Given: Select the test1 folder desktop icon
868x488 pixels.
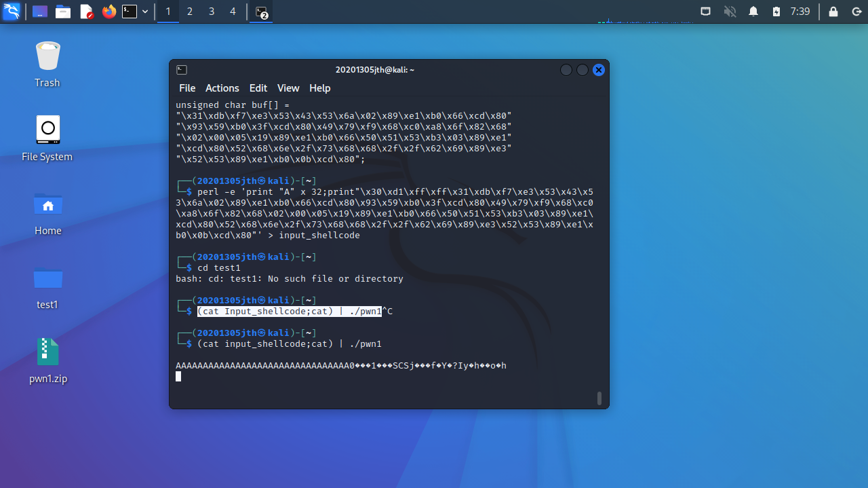Looking at the screenshot, I should click(47, 286).
